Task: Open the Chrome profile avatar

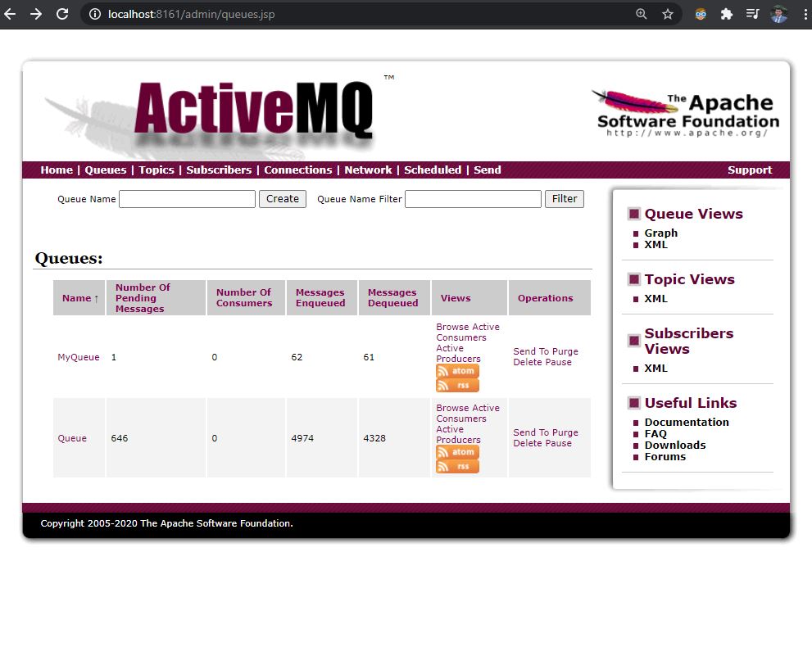Action: coord(779,14)
